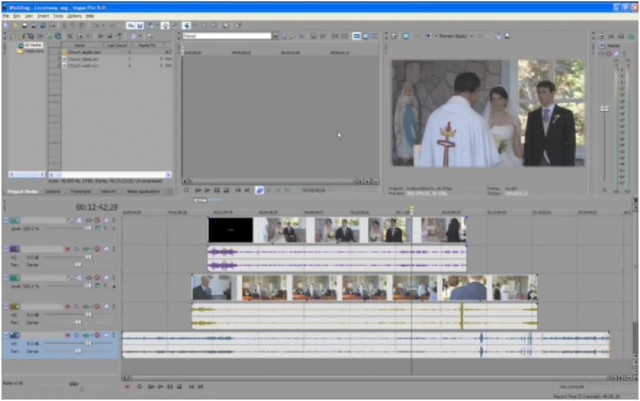640x401 pixels.
Task: Select All Media in the media tree
Action: 33,45
